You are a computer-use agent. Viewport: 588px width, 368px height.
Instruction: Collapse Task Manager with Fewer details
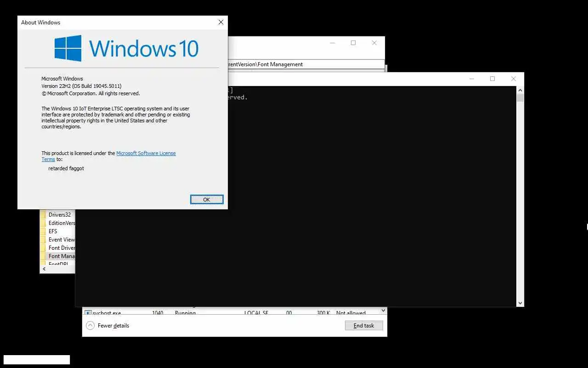point(108,325)
